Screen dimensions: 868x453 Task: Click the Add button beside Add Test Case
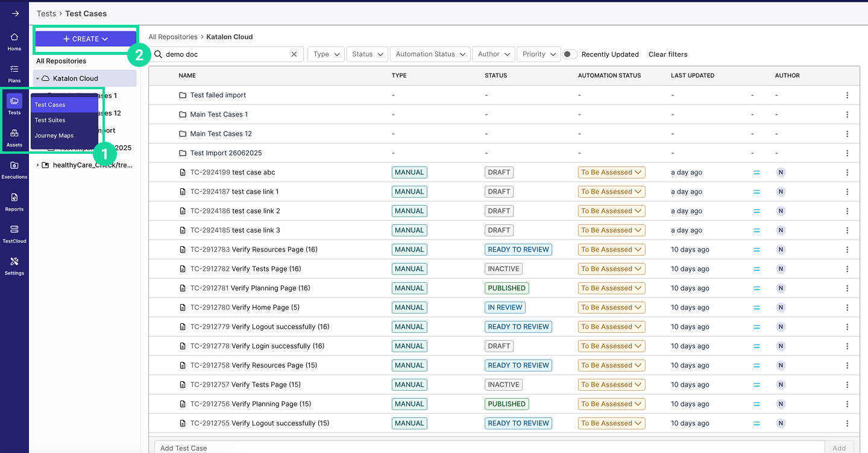[839, 448]
